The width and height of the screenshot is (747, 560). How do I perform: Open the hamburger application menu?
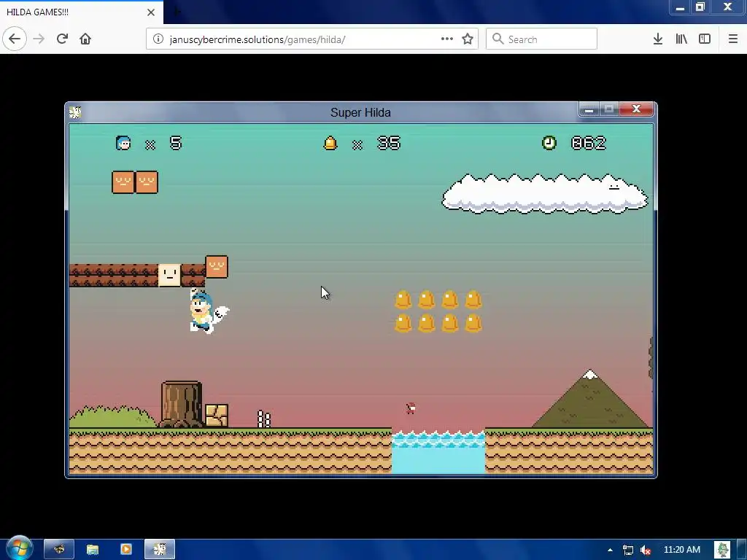tap(733, 39)
